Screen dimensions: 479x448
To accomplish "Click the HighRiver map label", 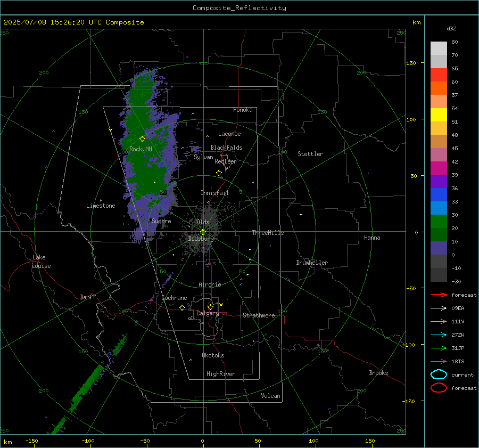I will (221, 374).
